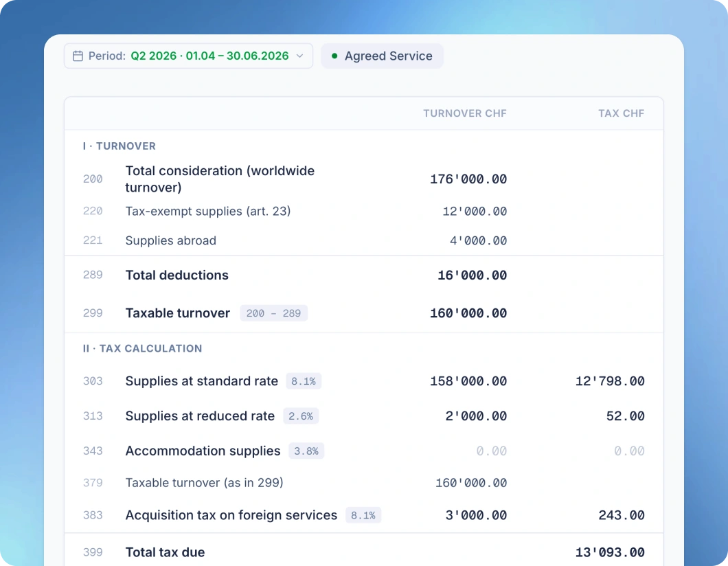Click the chevron in the Period selector
Viewport: 728px width, 566px height.
(300, 56)
